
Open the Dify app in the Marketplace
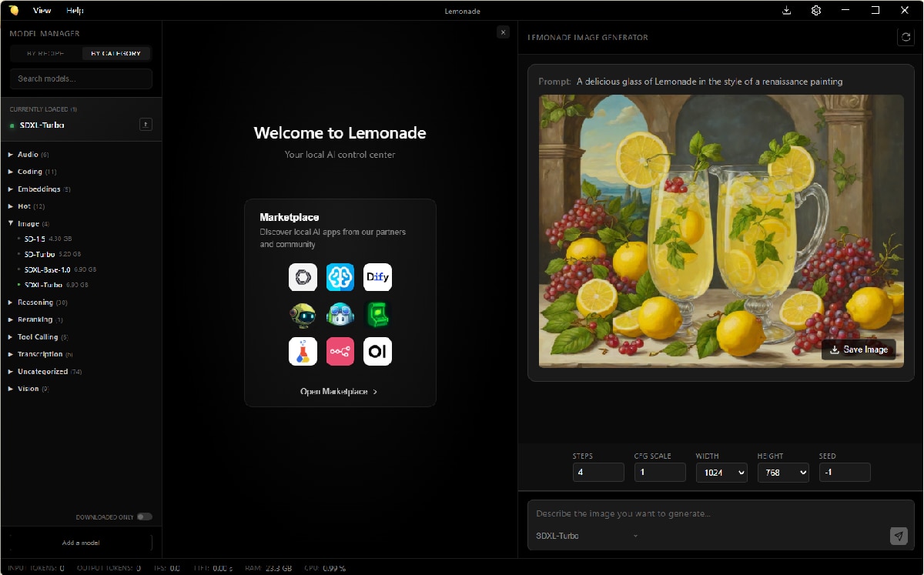click(x=377, y=277)
